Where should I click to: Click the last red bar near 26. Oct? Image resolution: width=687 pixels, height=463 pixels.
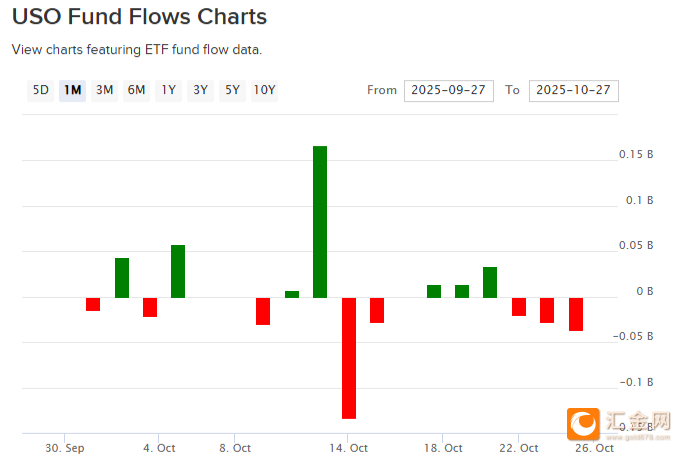pos(576,314)
